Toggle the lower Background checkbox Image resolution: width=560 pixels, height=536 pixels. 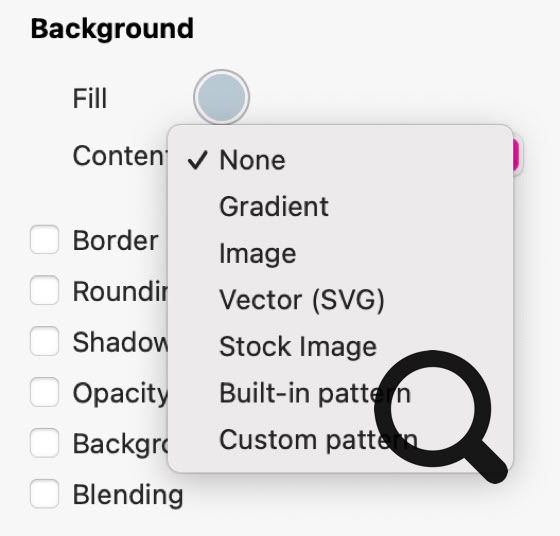tap(45, 443)
